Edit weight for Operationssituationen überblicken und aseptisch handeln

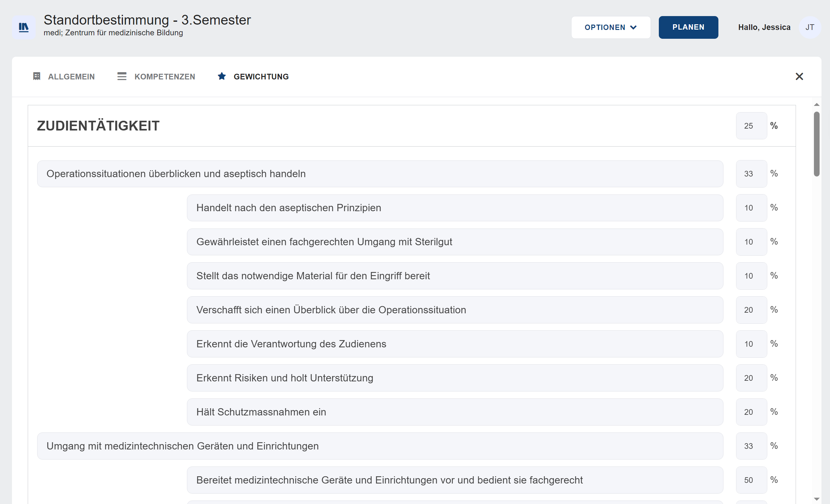pyautogui.click(x=751, y=174)
